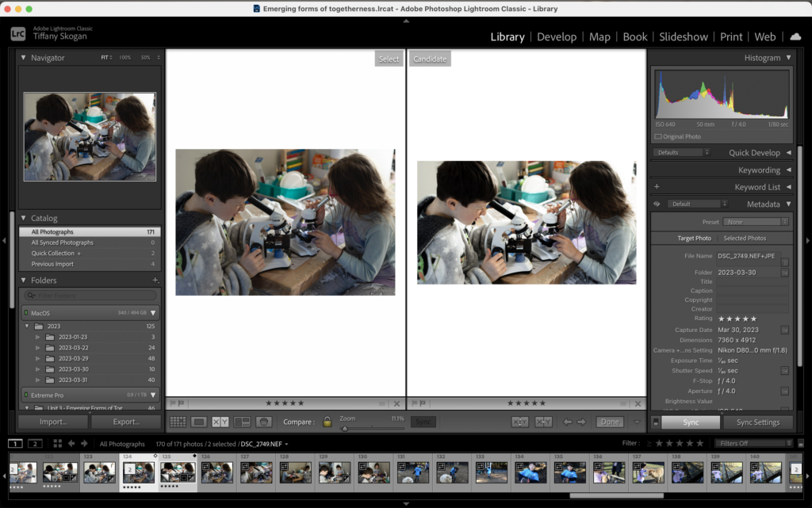Show main window display 1

(16, 443)
